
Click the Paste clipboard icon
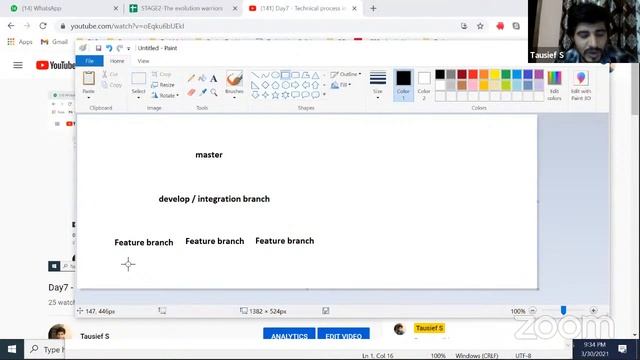tap(89, 78)
